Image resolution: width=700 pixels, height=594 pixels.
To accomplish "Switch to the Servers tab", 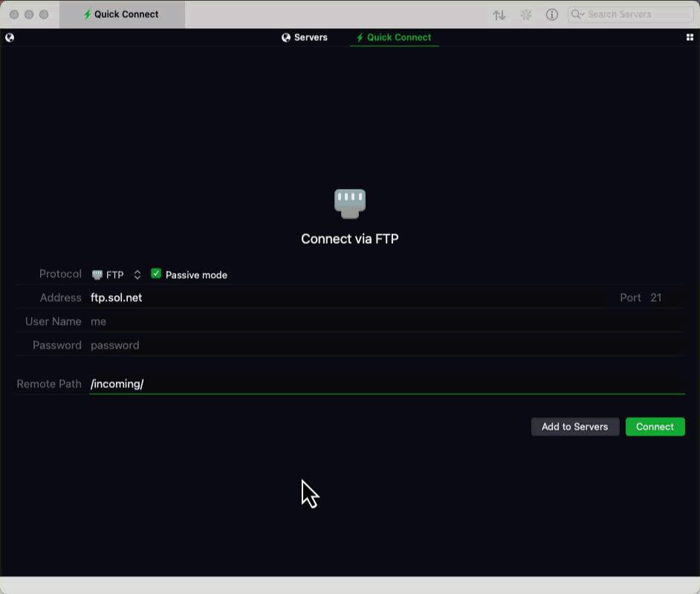I will click(x=305, y=37).
